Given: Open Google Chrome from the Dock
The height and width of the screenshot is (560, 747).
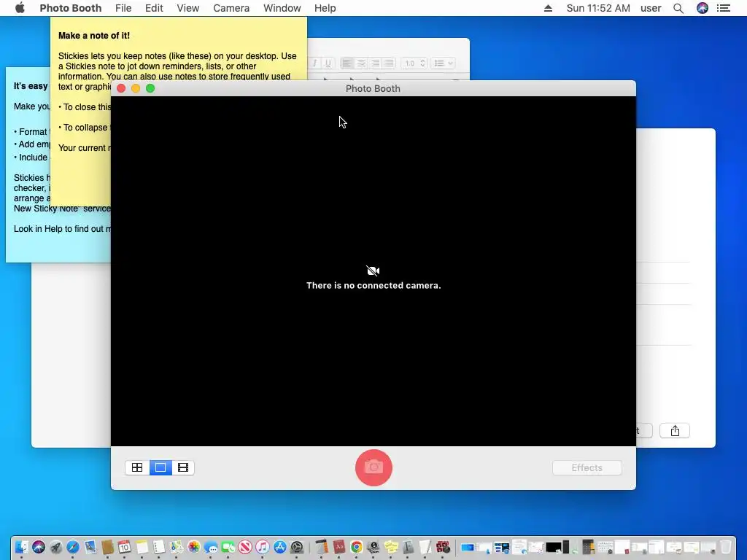Looking at the screenshot, I should click(x=356, y=547).
